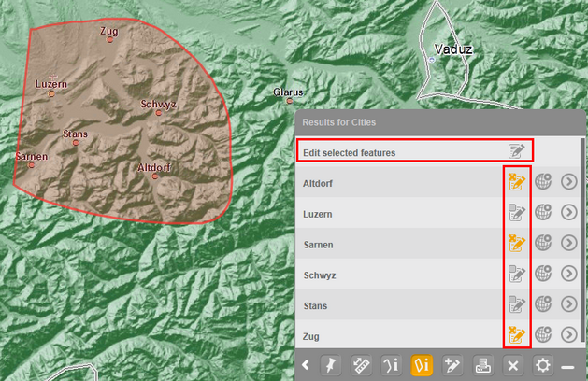Viewport: 588px width, 381px height.
Task: Expand details arrow for Altdorf
Action: click(569, 182)
